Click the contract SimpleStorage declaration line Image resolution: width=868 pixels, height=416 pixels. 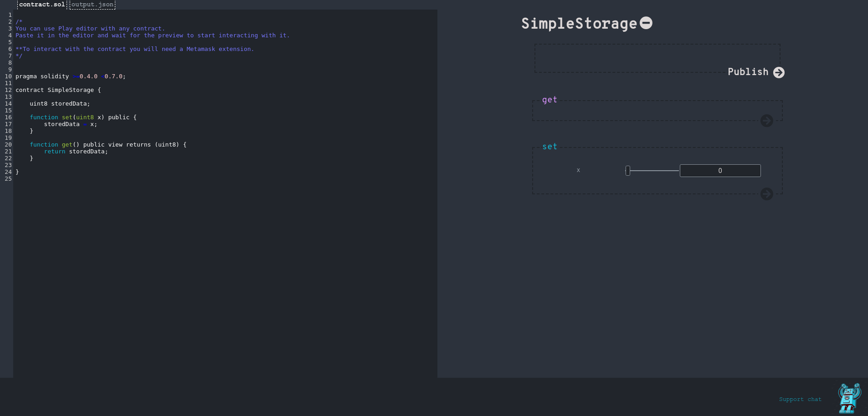click(x=58, y=90)
